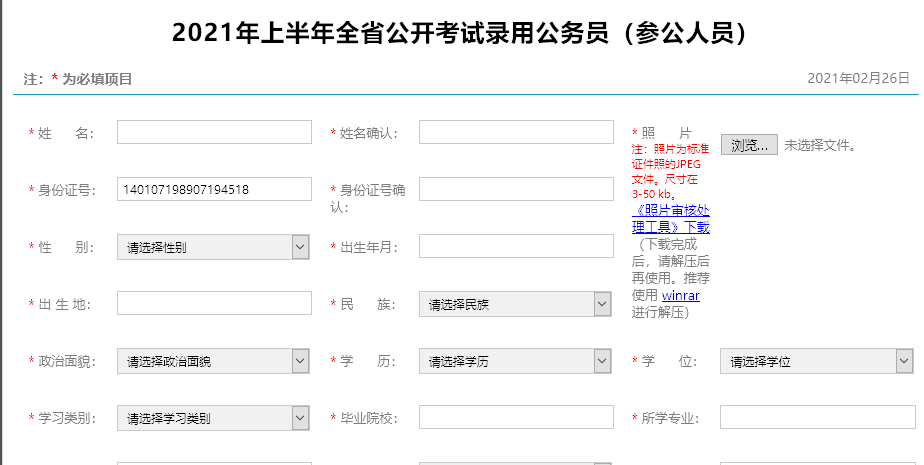Click the 出生地 birthplace input field
Screen dimensions: 924x465
coord(214,304)
